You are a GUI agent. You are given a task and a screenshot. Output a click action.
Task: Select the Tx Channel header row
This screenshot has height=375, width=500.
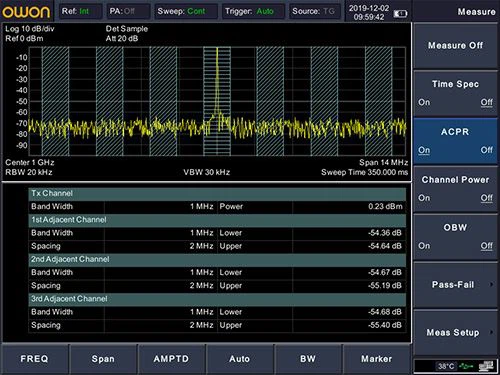217,193
